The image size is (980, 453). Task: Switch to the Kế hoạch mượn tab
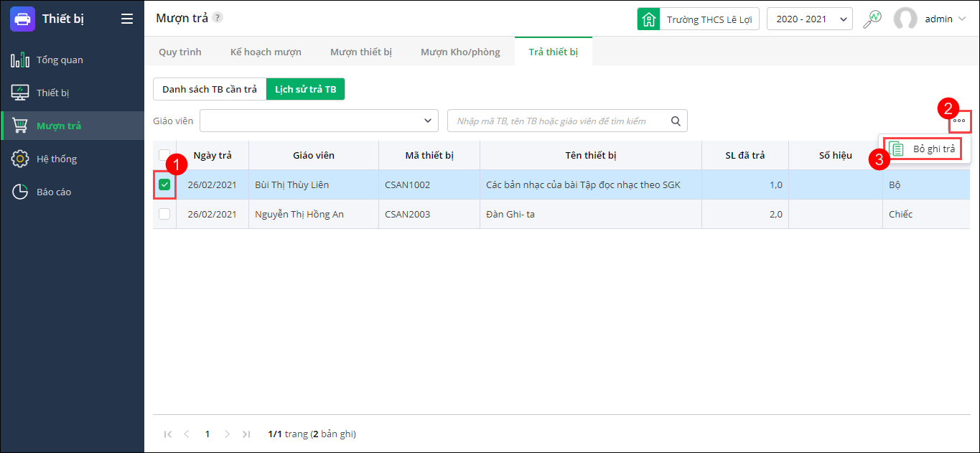tap(266, 52)
